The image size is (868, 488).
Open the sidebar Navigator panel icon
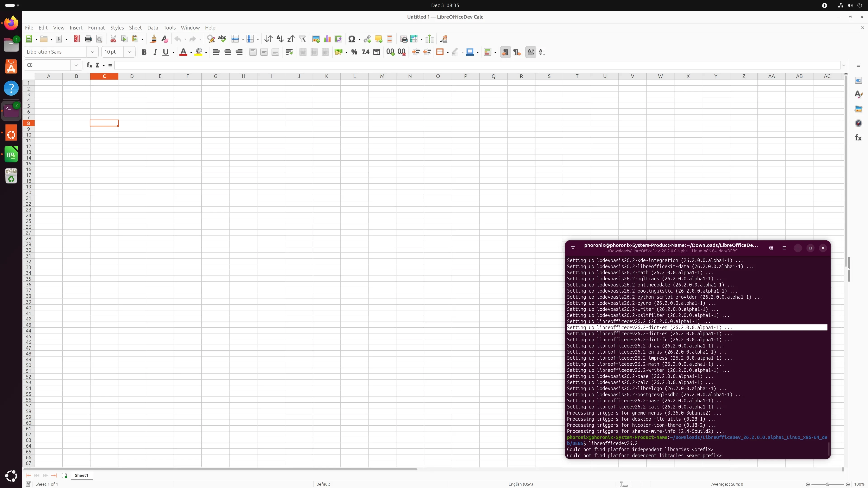pos(858,123)
